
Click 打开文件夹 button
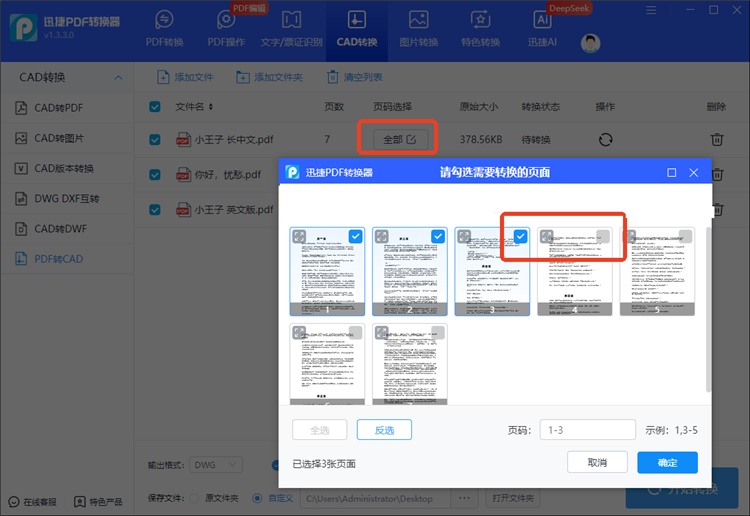pos(513,498)
